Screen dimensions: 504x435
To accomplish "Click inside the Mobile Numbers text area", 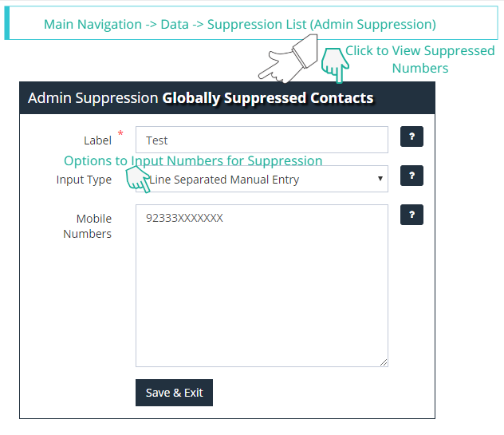I will click(x=262, y=287).
